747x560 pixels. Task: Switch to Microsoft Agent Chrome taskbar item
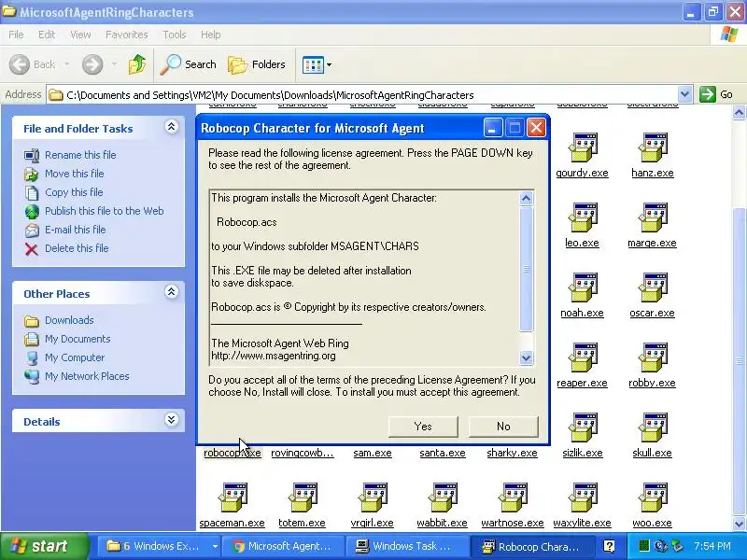coord(283,546)
